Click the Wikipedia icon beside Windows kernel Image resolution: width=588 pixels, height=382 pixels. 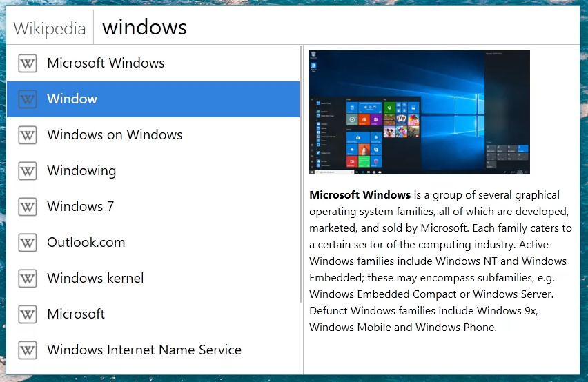pyautogui.click(x=28, y=279)
